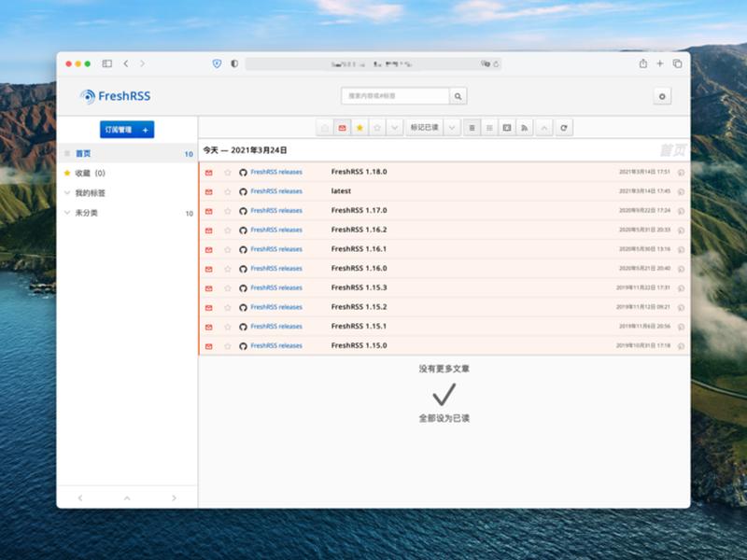747x560 pixels.
Task: Toggle show favorites filter (filled star)
Action: click(x=359, y=128)
